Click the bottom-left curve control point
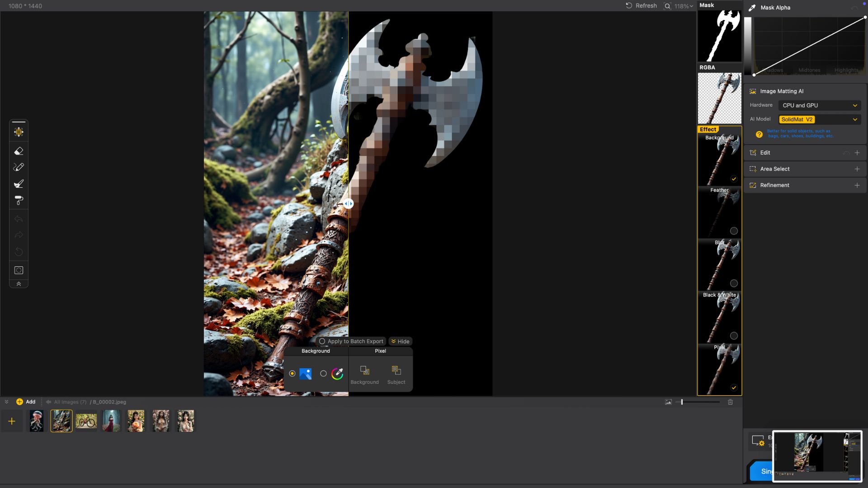This screenshot has height=488, width=868. coord(754,75)
